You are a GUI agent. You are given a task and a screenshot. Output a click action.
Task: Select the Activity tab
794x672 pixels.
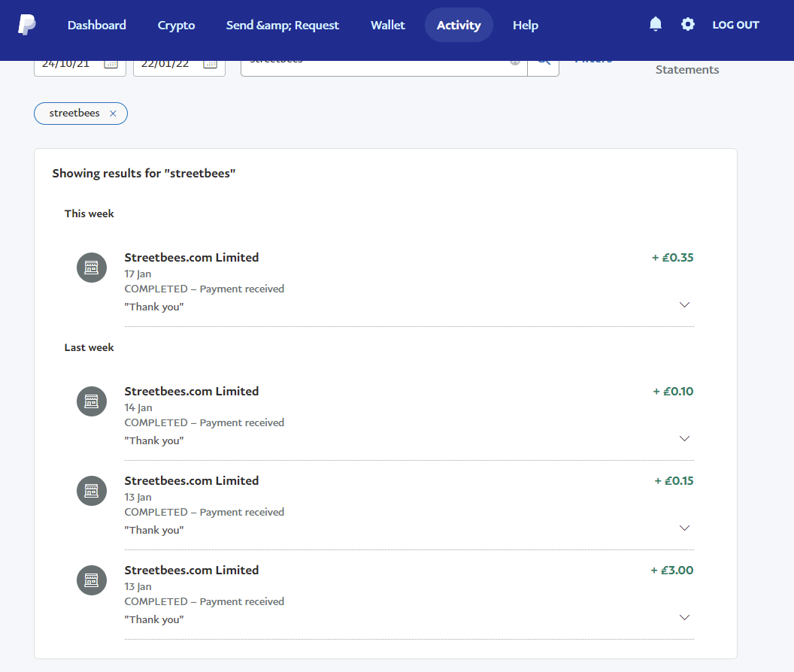click(x=459, y=25)
